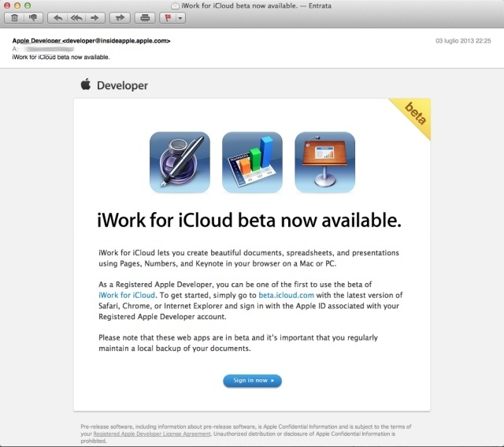Reply to all with the double arrow

[x=76, y=17]
